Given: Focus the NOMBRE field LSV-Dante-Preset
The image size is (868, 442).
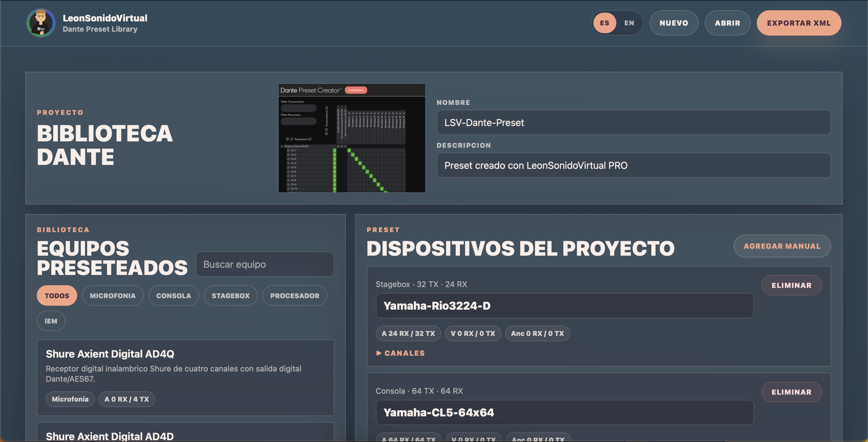Looking at the screenshot, I should (x=634, y=122).
